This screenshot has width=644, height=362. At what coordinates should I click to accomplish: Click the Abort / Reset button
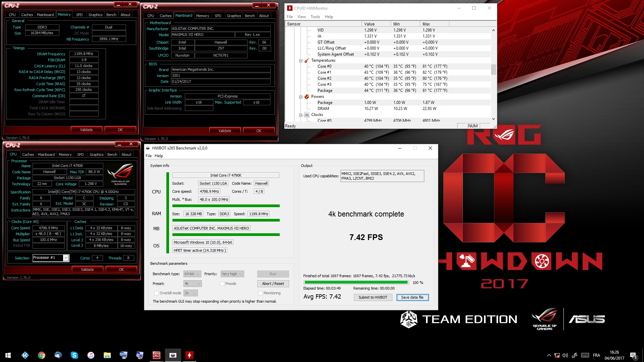pos(273,284)
